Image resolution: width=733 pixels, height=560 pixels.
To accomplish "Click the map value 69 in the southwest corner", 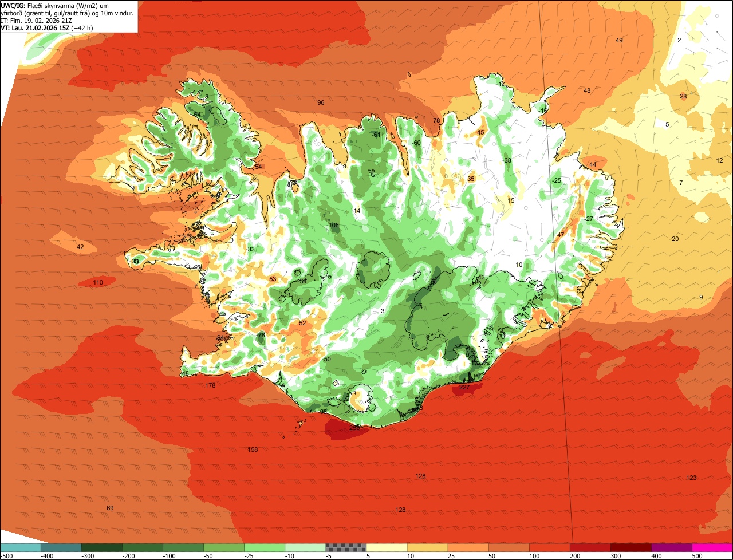I will tap(110, 508).
